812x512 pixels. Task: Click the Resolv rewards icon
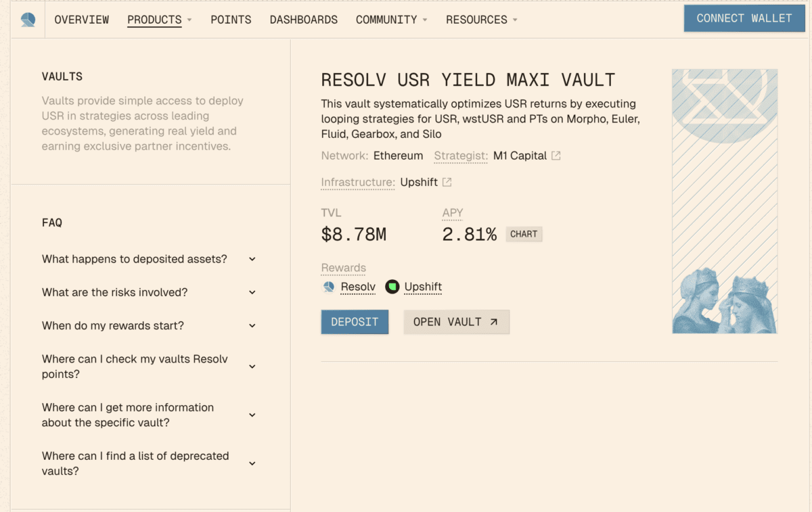coord(329,287)
